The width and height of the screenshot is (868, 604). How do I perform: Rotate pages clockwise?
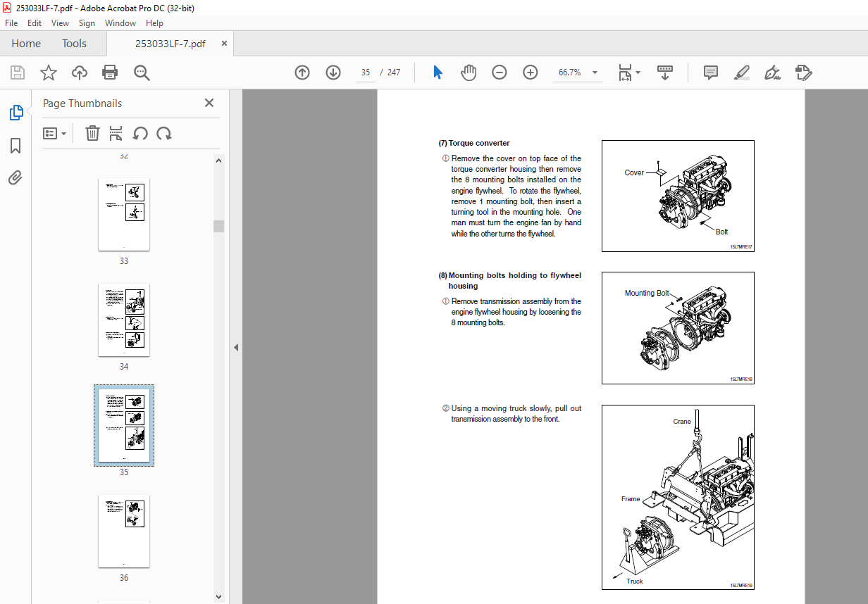pos(164,133)
